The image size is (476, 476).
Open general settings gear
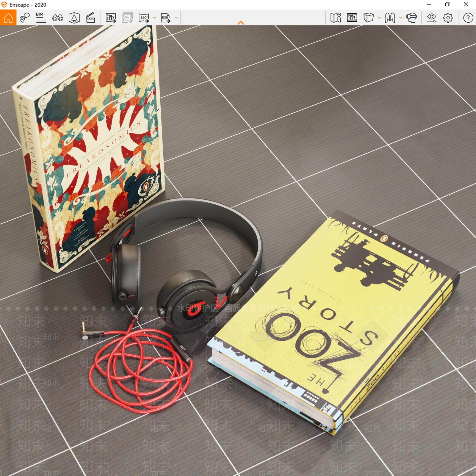click(448, 18)
